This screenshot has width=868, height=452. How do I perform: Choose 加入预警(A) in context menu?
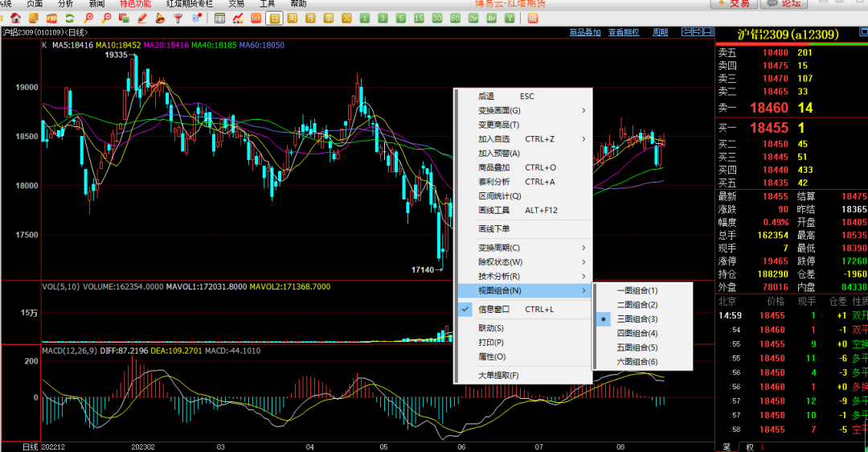pyautogui.click(x=523, y=154)
